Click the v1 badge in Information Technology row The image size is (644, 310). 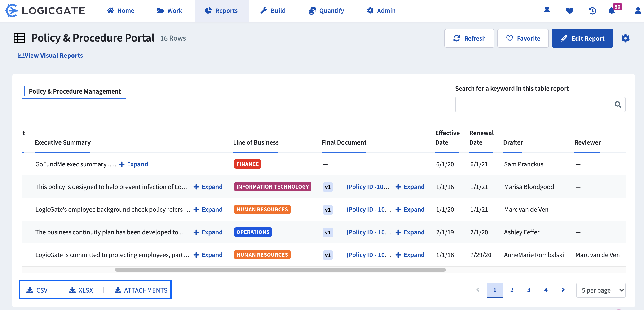(x=327, y=187)
